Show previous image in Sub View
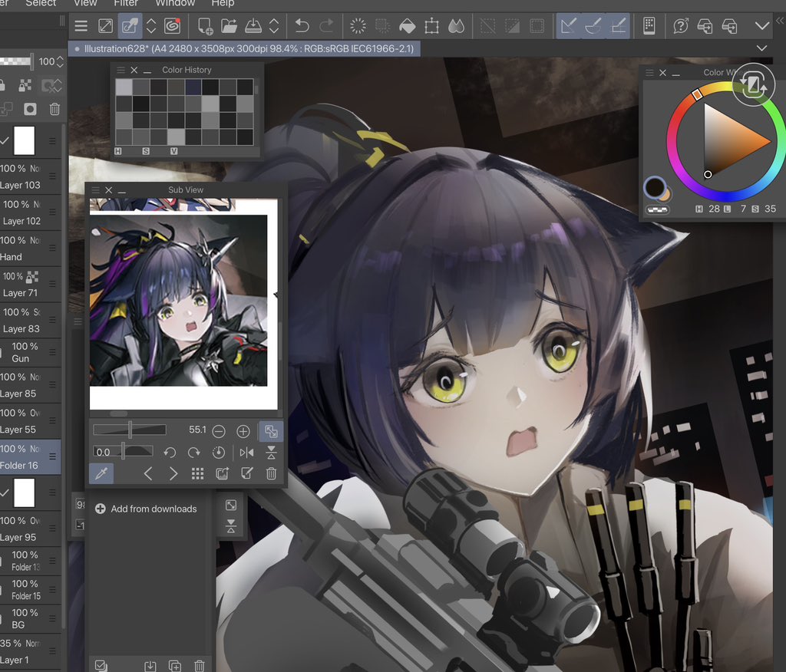 (x=148, y=473)
